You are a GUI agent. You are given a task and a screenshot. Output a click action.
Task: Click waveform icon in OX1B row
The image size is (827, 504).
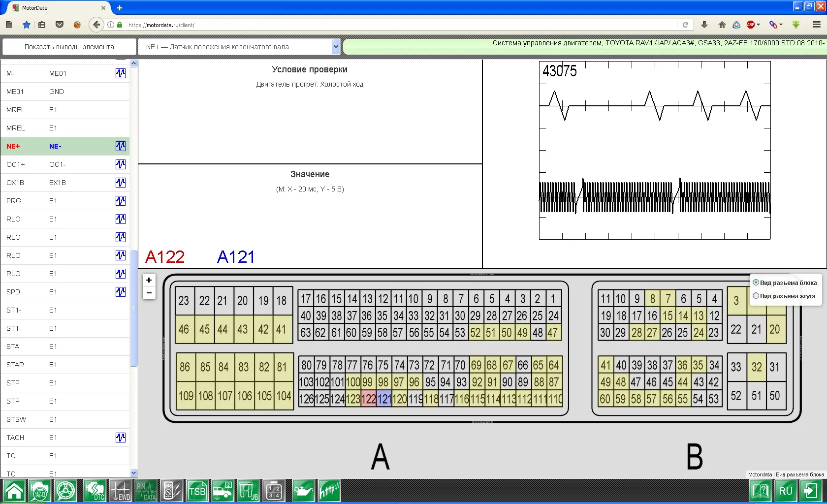121,183
